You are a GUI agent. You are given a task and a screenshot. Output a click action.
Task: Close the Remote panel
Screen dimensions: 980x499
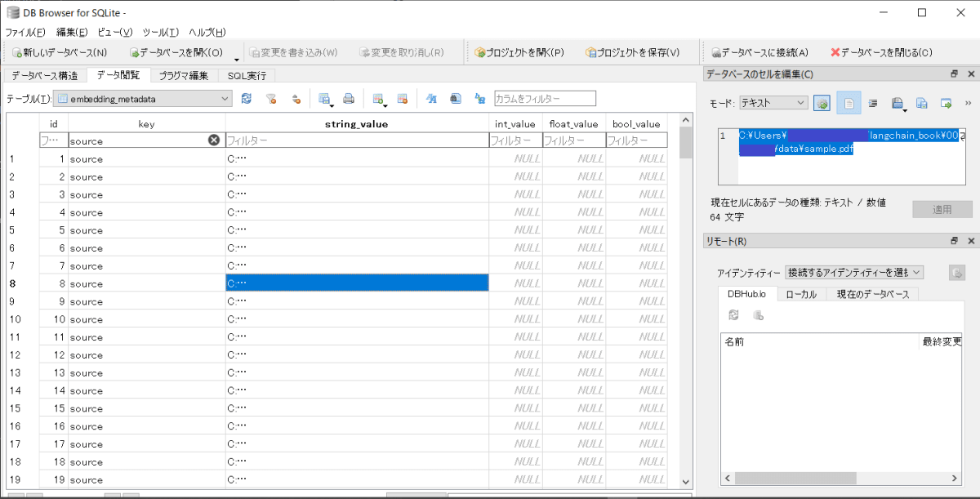(x=971, y=241)
